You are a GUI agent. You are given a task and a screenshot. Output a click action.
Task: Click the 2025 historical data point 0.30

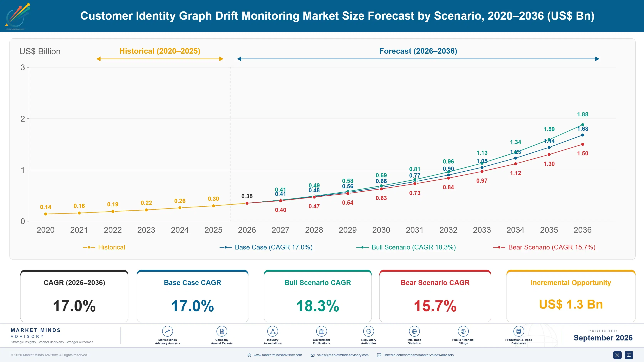214,206
